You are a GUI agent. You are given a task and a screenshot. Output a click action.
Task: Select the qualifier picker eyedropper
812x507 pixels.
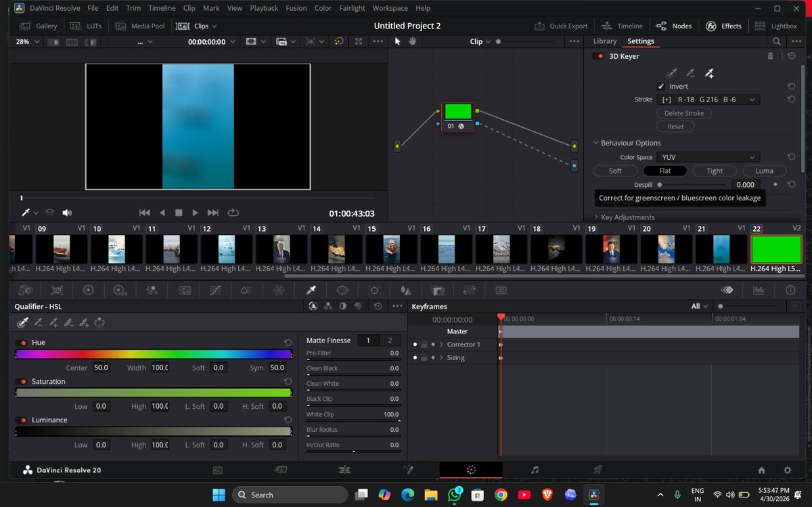23,323
